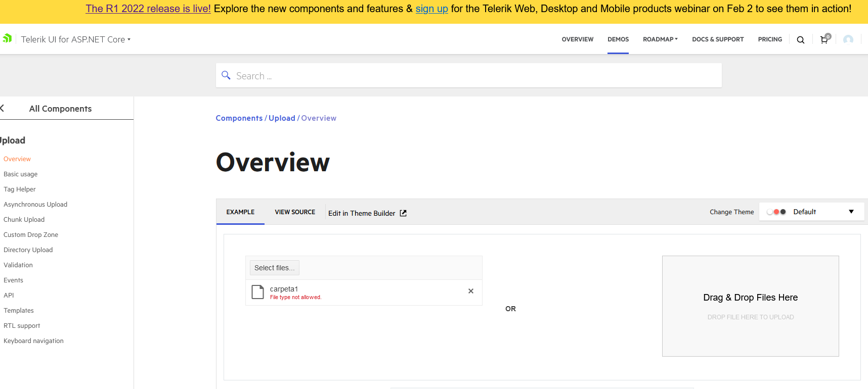The image size is (868, 389).
Task: Click into the demo Search field
Action: pos(469,75)
